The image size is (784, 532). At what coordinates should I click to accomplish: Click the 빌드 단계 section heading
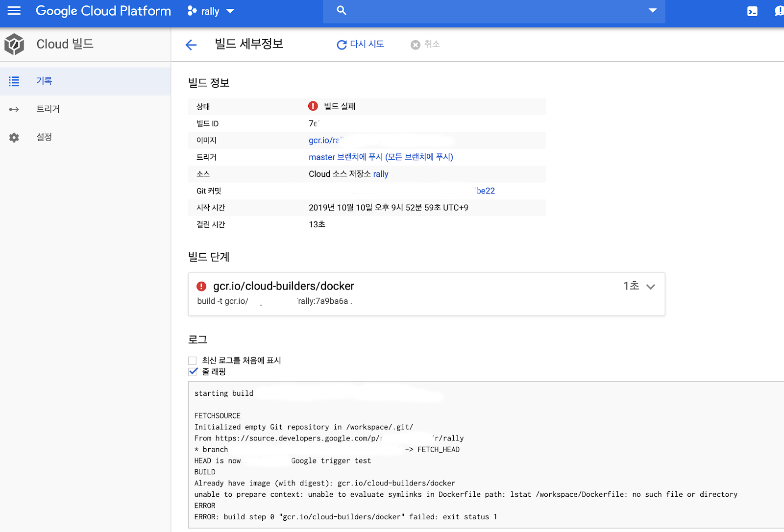[209, 257]
